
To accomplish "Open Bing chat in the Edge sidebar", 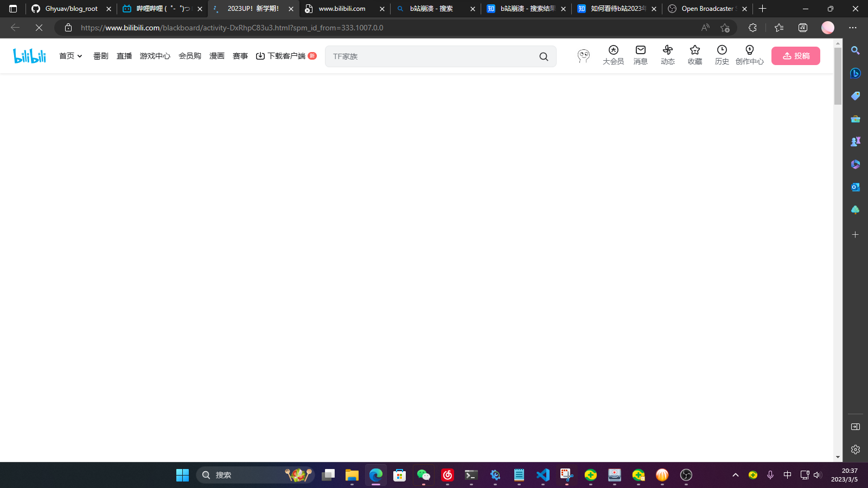I will click(855, 73).
